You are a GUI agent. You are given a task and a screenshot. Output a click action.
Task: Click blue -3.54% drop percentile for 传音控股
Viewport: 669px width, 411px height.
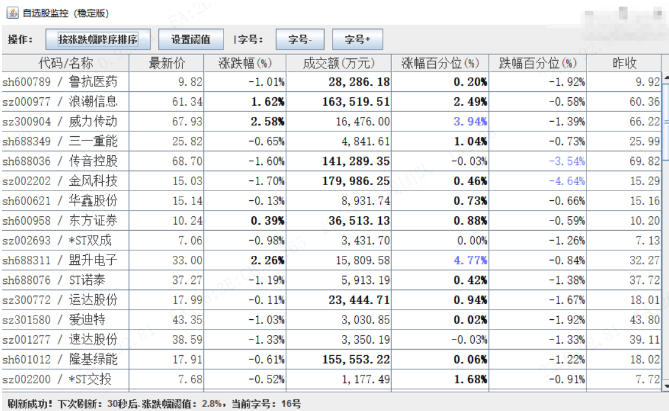click(567, 161)
